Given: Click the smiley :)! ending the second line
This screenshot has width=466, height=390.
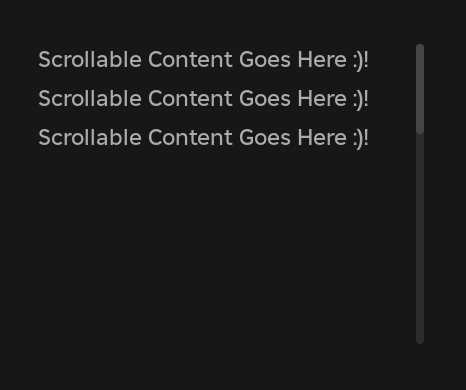Looking at the screenshot, I should point(361,100).
